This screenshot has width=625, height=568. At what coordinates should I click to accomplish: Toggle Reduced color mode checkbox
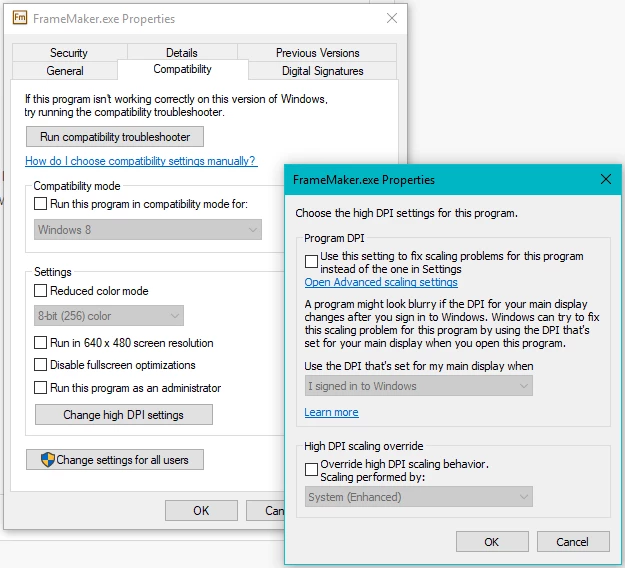click(40, 291)
